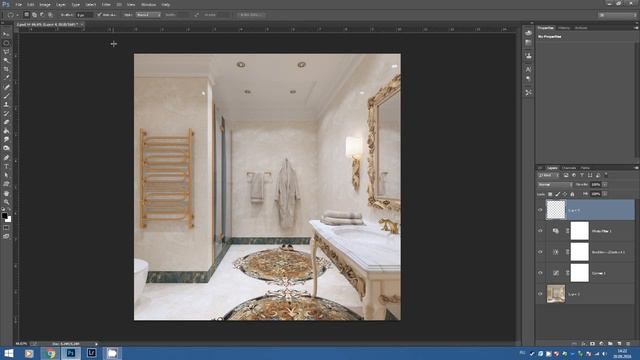Switch to the Paths tab

tap(585, 168)
